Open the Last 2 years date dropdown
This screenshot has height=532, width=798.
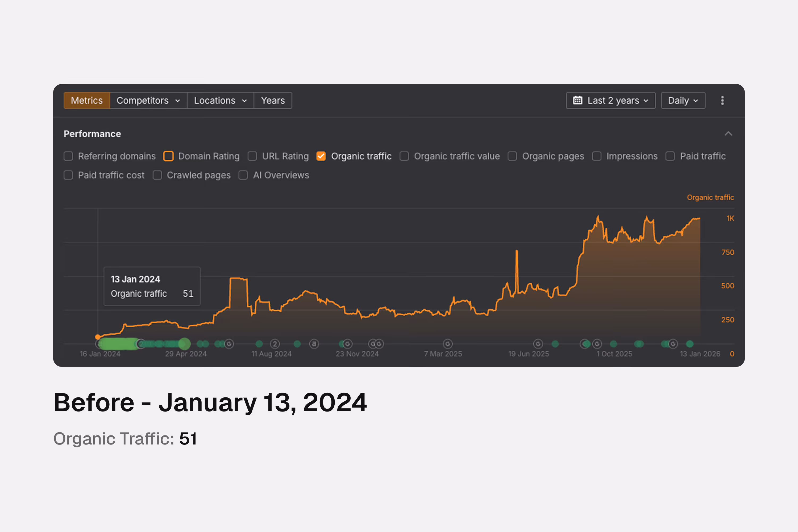click(x=611, y=101)
